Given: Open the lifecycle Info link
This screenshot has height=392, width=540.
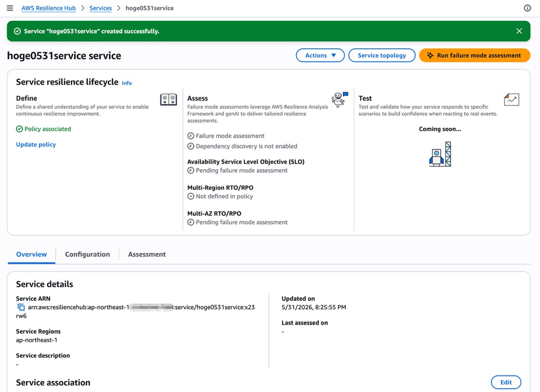Looking at the screenshot, I should pyautogui.click(x=127, y=83).
